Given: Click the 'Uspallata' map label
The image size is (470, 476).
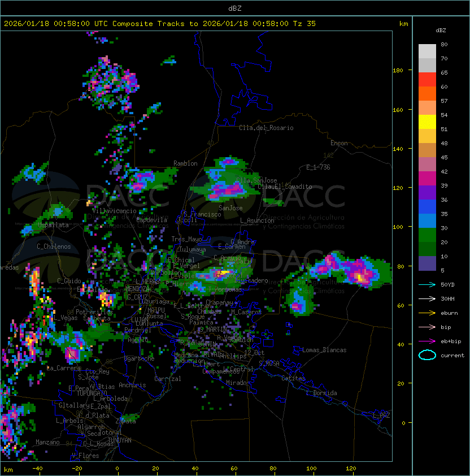Looking at the screenshot, I should tap(53, 225).
